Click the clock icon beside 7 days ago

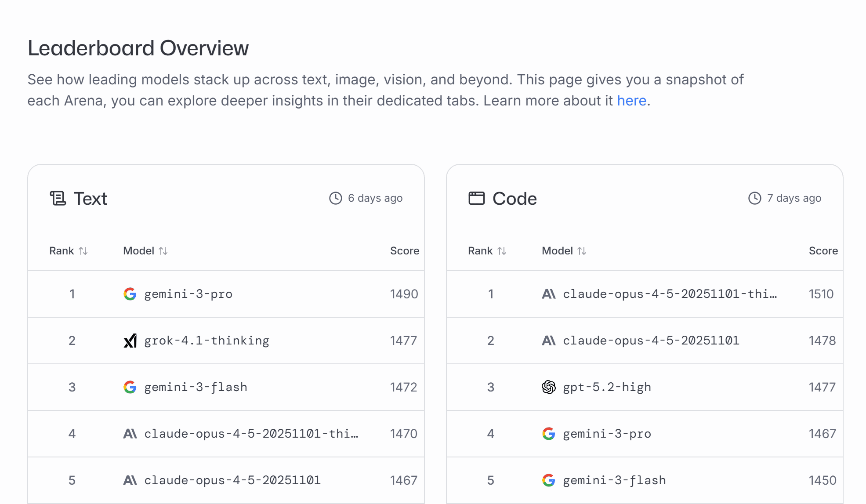pyautogui.click(x=754, y=198)
